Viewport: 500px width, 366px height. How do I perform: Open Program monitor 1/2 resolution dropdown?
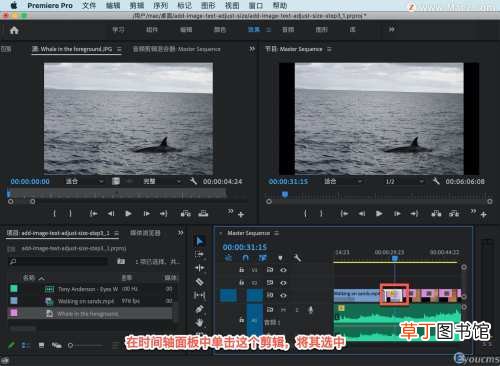404,181
